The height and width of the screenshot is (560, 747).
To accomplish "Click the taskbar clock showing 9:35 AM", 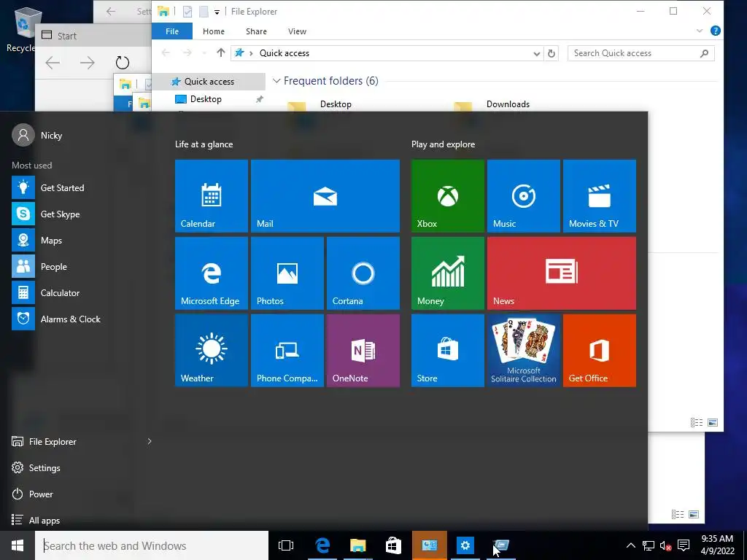I will click(x=717, y=545).
